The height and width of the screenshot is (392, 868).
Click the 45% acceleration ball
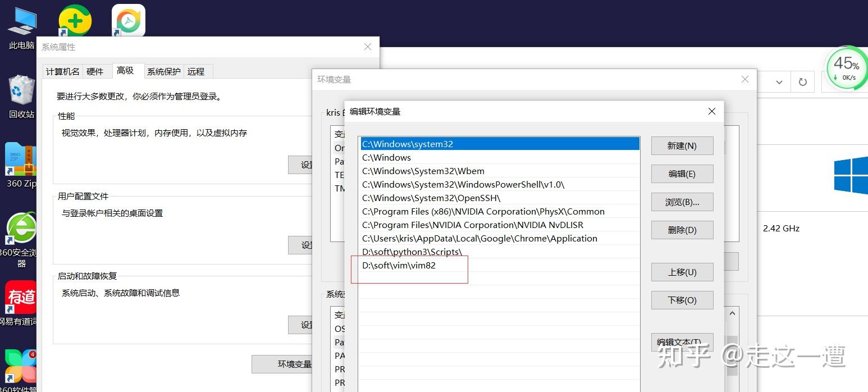pyautogui.click(x=846, y=66)
